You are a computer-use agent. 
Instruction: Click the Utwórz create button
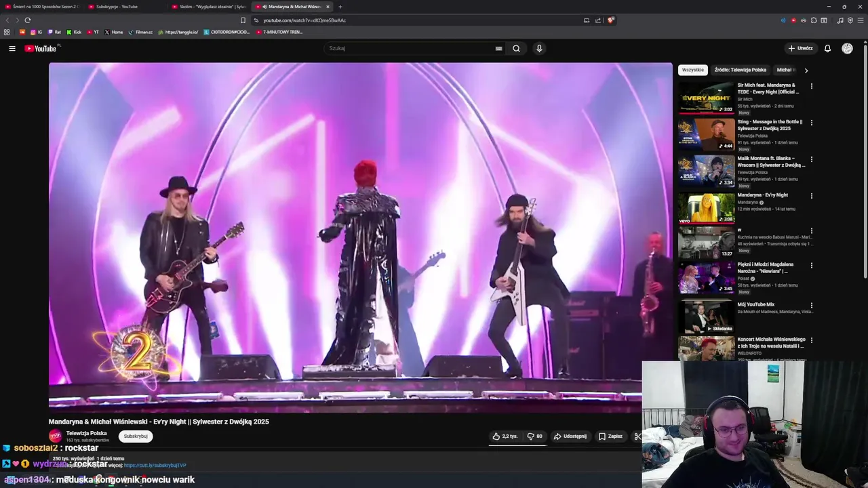pyautogui.click(x=800, y=48)
